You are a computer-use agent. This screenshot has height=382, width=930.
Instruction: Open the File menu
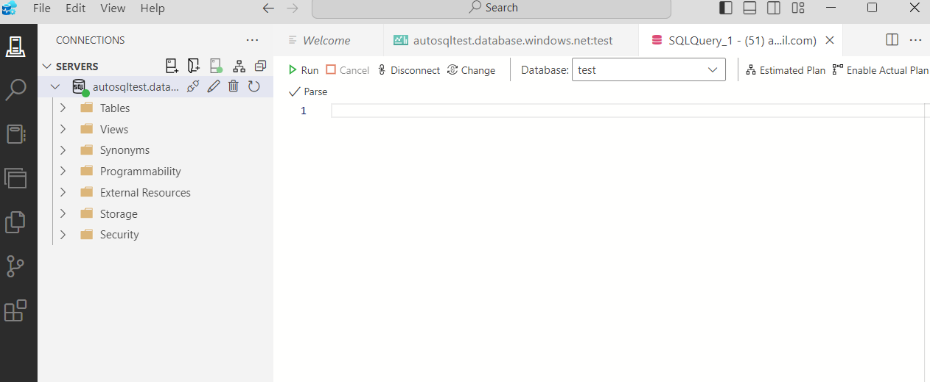pos(42,8)
